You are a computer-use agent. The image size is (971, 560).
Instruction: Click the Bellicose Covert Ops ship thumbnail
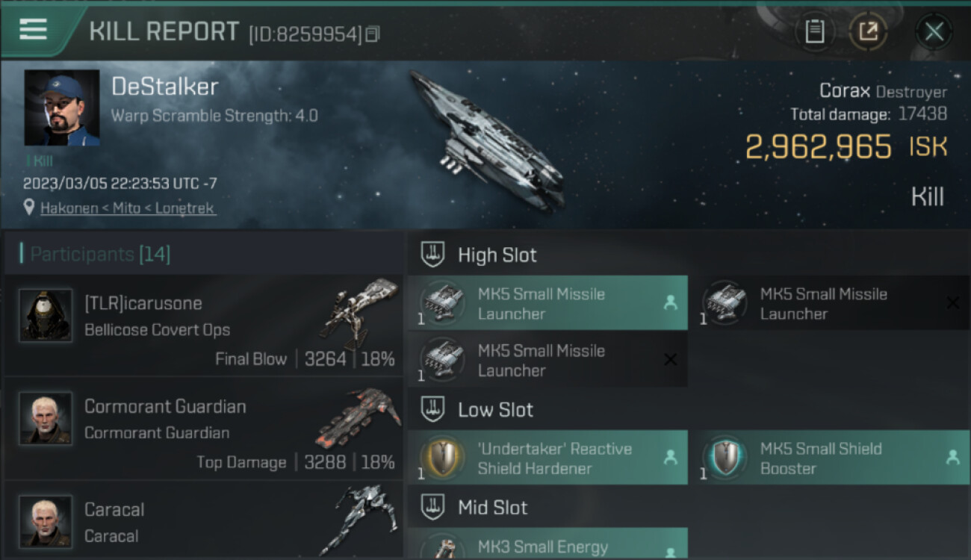click(x=359, y=314)
